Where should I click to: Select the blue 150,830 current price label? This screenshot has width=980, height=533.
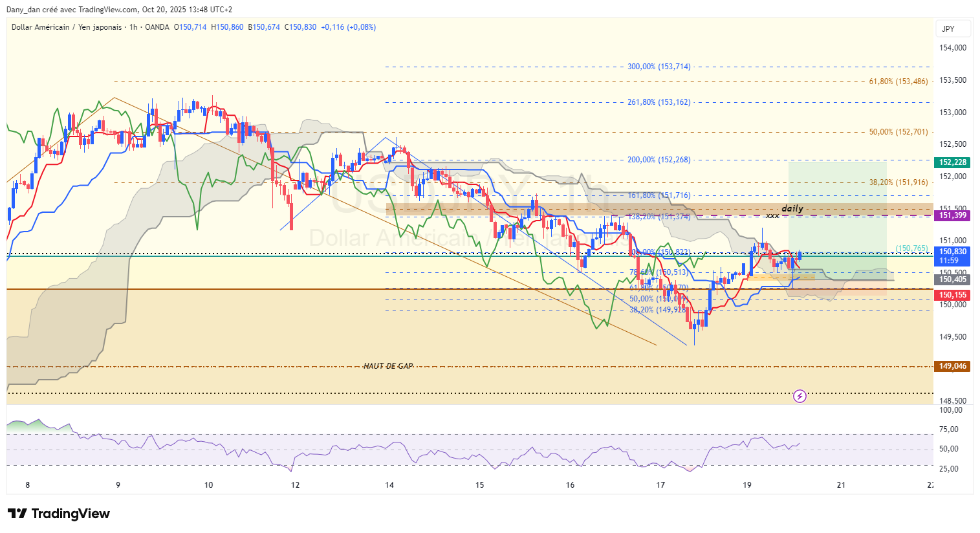coord(952,252)
